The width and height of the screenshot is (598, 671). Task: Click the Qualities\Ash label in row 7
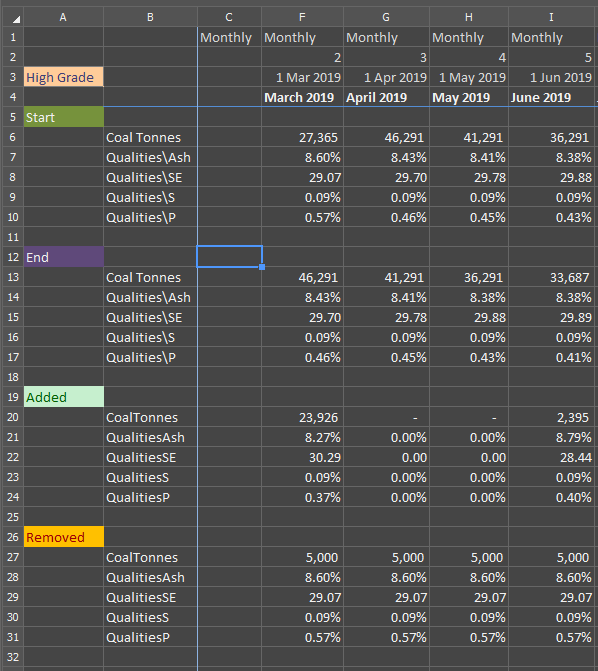click(x=149, y=157)
